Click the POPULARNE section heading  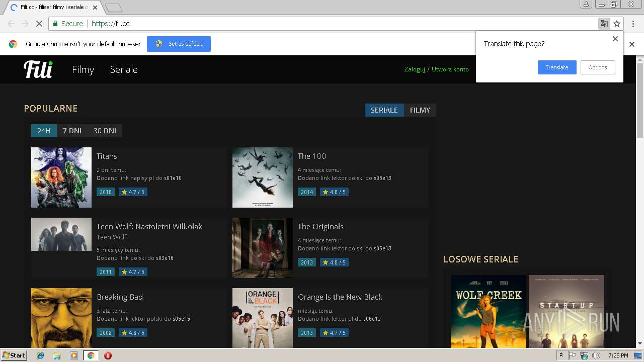[x=51, y=109]
